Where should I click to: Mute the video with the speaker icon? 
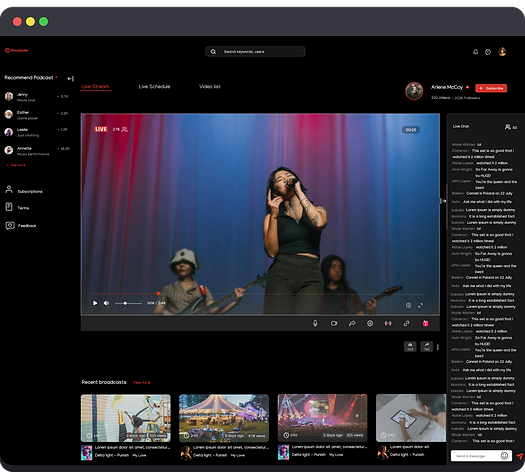(x=106, y=303)
